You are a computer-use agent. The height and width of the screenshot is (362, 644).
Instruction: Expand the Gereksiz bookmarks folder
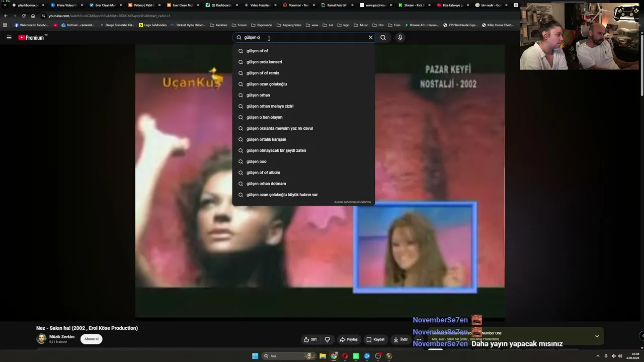[219, 25]
